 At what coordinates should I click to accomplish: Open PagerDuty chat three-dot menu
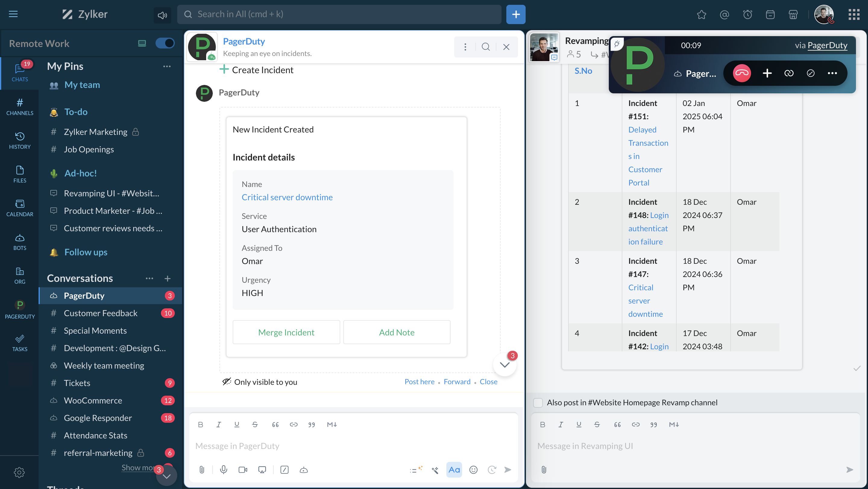point(465,47)
